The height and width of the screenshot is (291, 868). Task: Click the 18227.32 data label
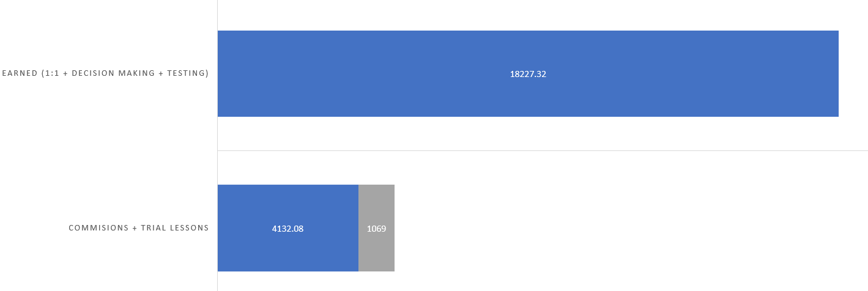[x=528, y=74]
